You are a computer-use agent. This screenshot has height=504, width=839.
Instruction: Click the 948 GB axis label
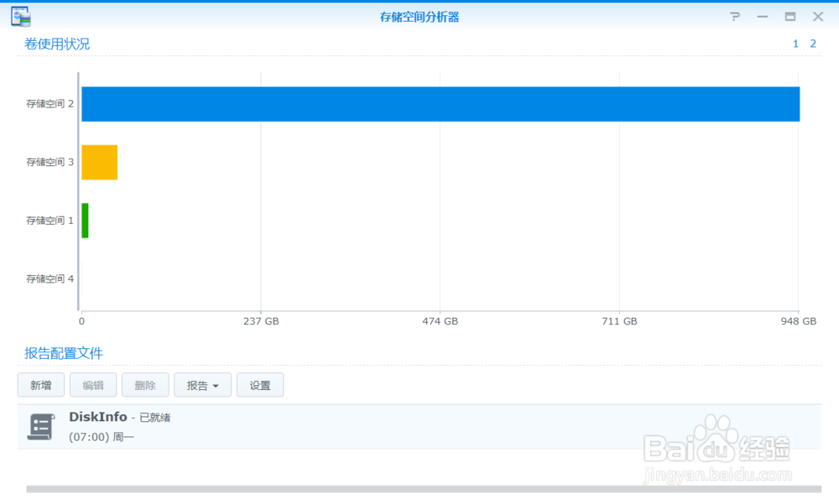pos(800,320)
